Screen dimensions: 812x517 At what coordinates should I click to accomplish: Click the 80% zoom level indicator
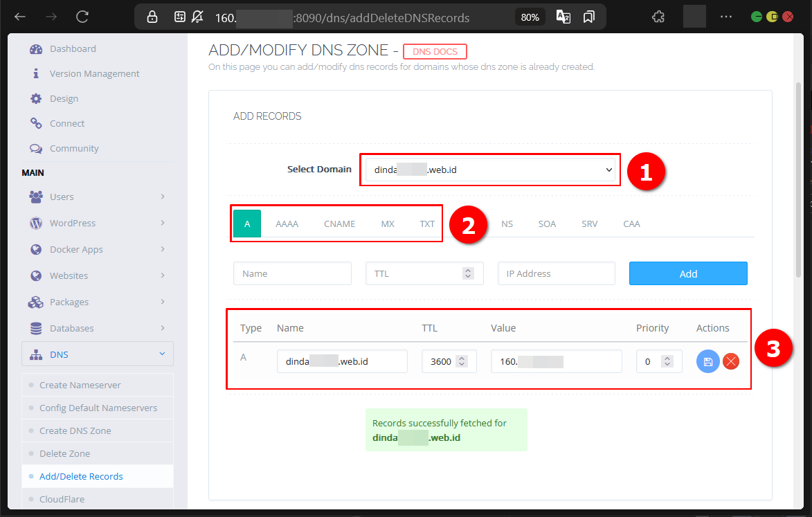(x=530, y=17)
